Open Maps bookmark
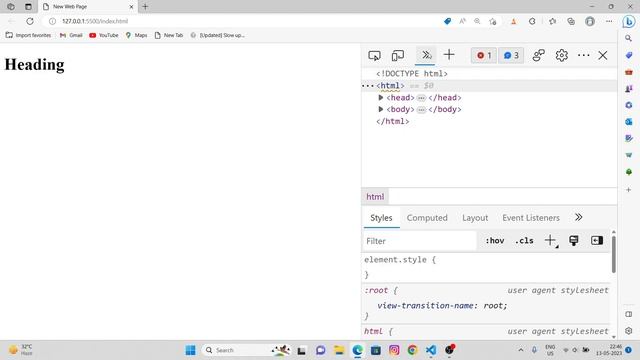The image size is (640, 360). (x=136, y=35)
